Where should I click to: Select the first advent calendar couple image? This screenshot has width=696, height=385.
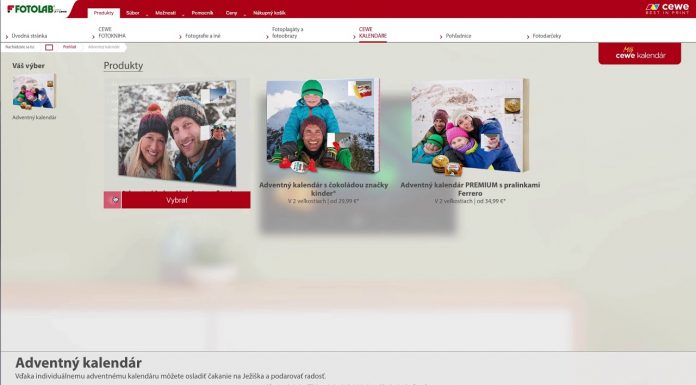(x=177, y=133)
